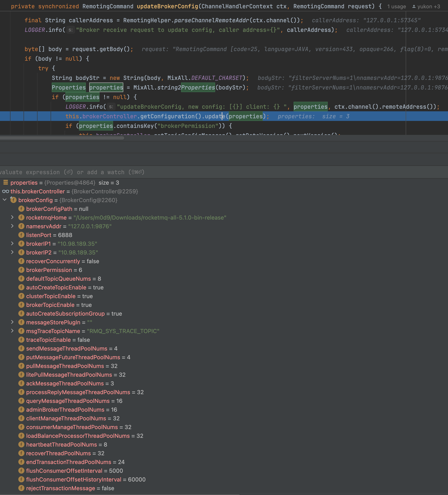Click the "brokerPermission" string in the code
Viewport: 448px width, 495px height.
point(188,126)
